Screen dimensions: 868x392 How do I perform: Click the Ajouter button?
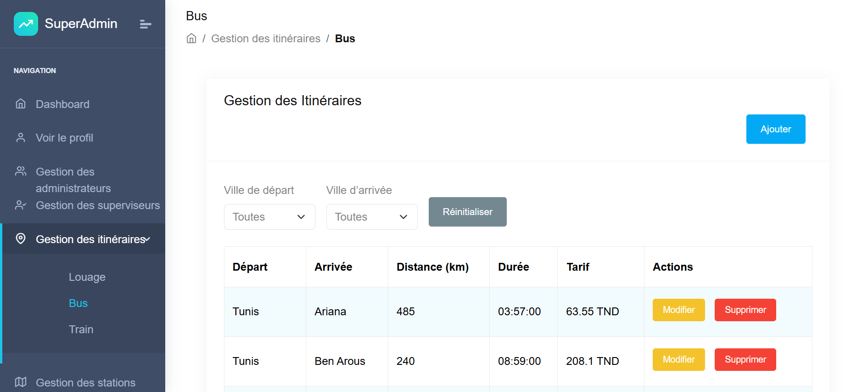click(x=776, y=129)
